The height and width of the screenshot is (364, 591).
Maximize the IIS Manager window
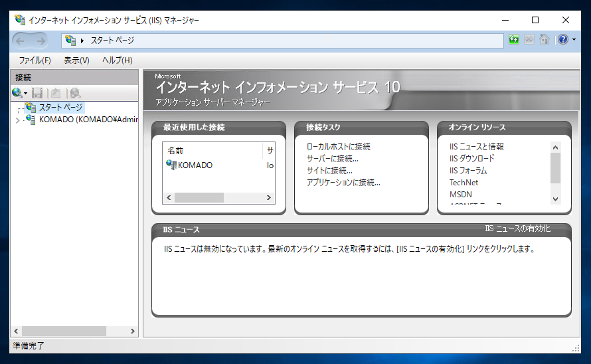pyautogui.click(x=535, y=20)
